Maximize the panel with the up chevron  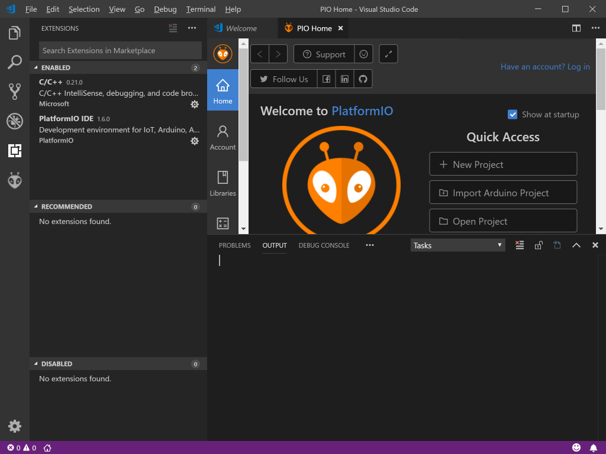coord(576,245)
